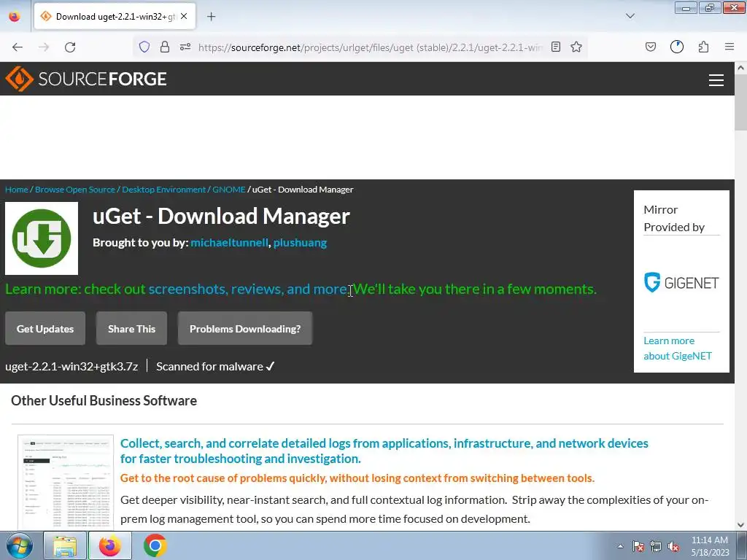The height and width of the screenshot is (560, 747).
Task: Open Desktop Environment breadcrumb link
Action: coord(164,190)
